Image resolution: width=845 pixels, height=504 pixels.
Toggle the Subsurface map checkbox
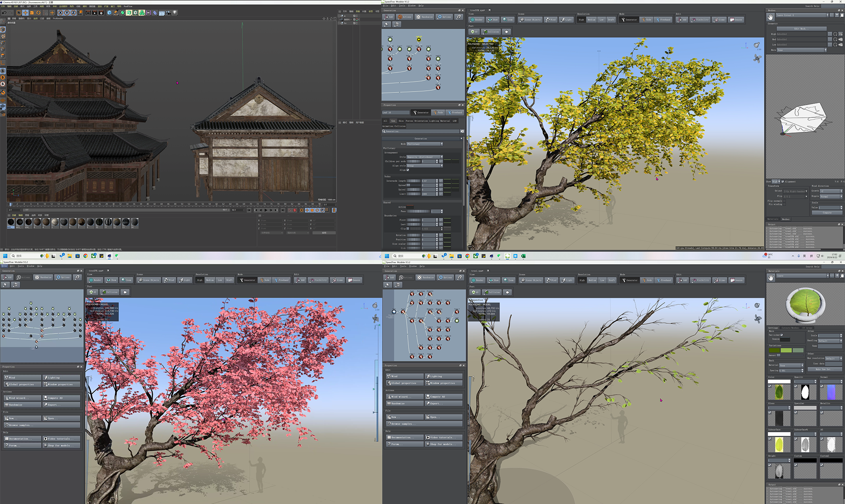[x=769, y=438]
